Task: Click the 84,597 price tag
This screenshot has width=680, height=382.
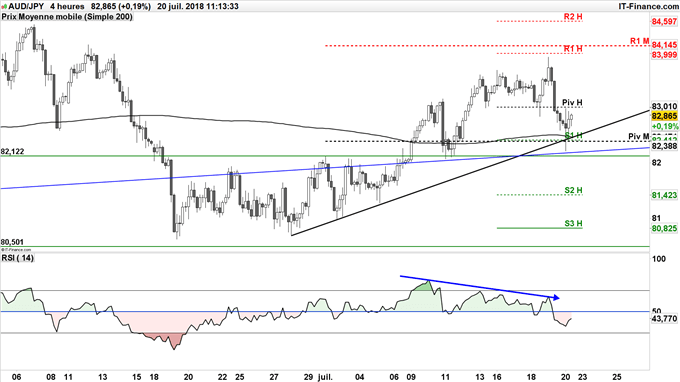Action: click(x=664, y=21)
